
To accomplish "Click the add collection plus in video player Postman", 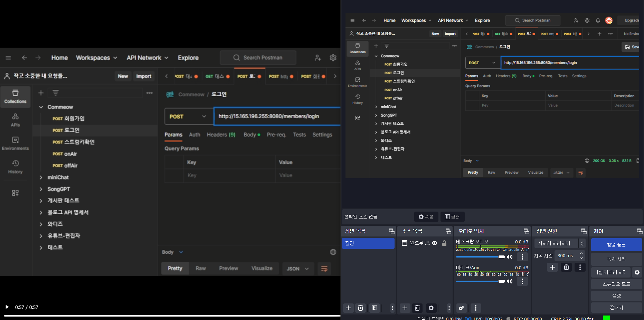I will (x=41, y=93).
